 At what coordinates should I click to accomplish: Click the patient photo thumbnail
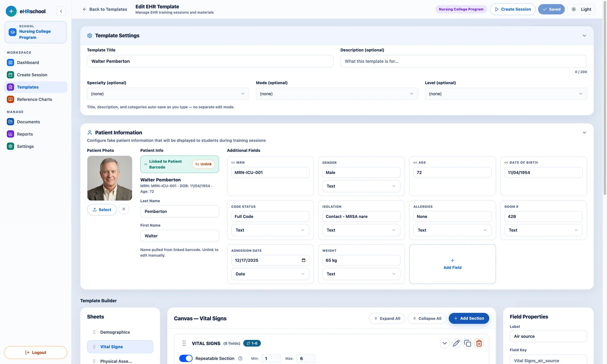pos(110,178)
